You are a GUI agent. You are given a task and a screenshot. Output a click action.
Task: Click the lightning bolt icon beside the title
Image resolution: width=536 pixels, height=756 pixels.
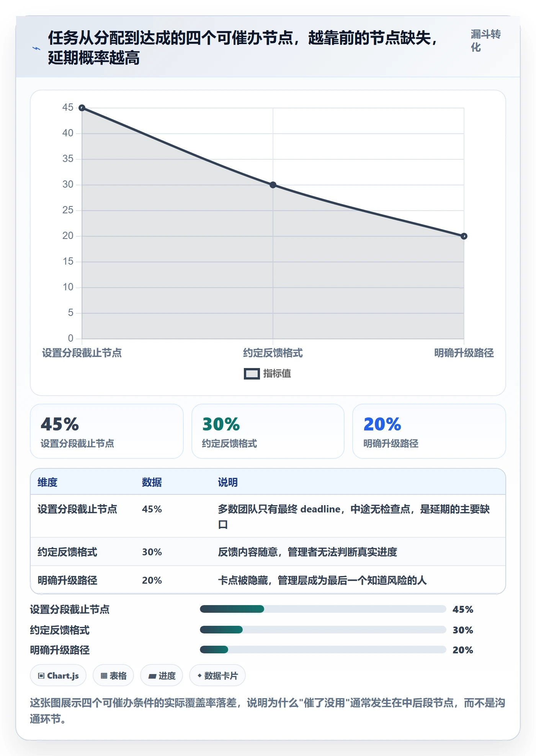(36, 48)
